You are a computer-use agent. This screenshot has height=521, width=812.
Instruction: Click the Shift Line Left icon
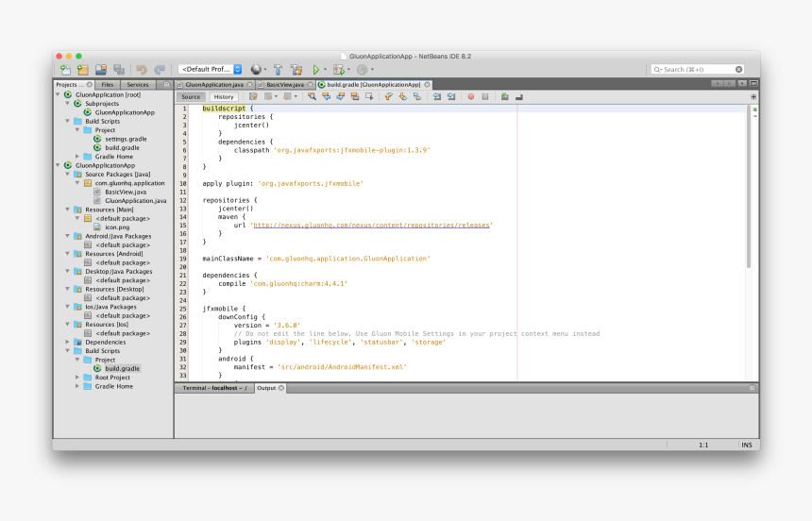tap(437, 97)
